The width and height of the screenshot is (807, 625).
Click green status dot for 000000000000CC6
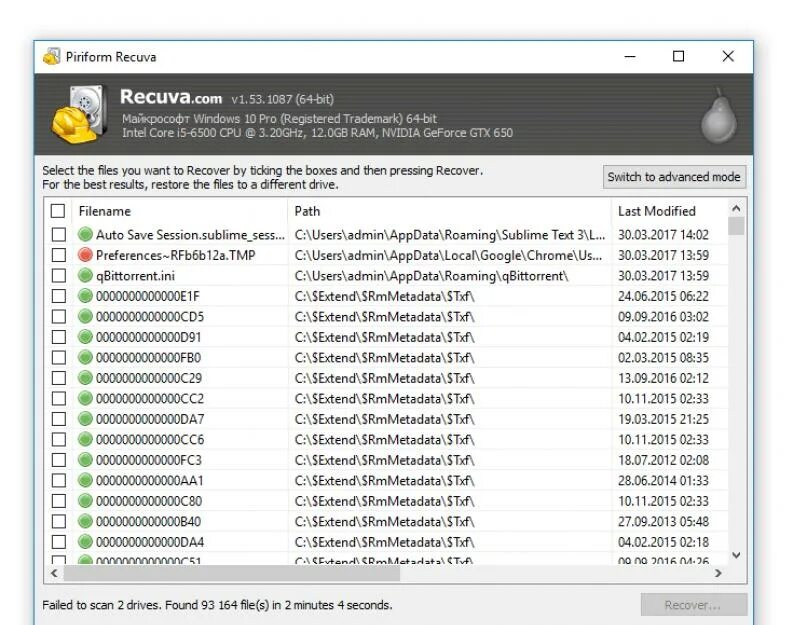(x=85, y=439)
